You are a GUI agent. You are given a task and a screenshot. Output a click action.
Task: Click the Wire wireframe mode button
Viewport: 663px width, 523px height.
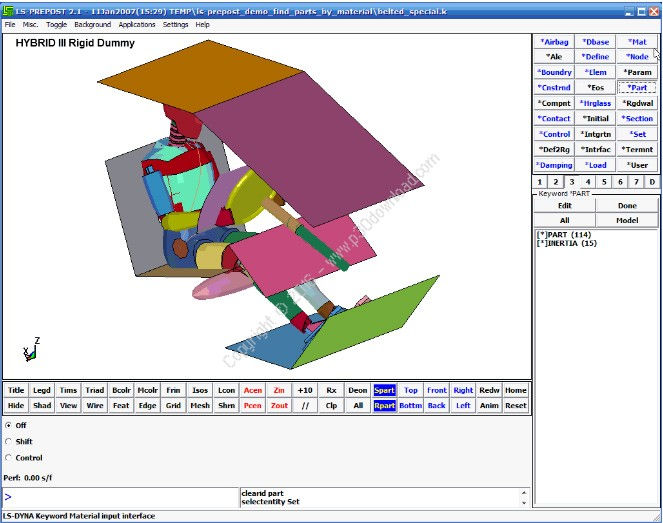pos(95,405)
